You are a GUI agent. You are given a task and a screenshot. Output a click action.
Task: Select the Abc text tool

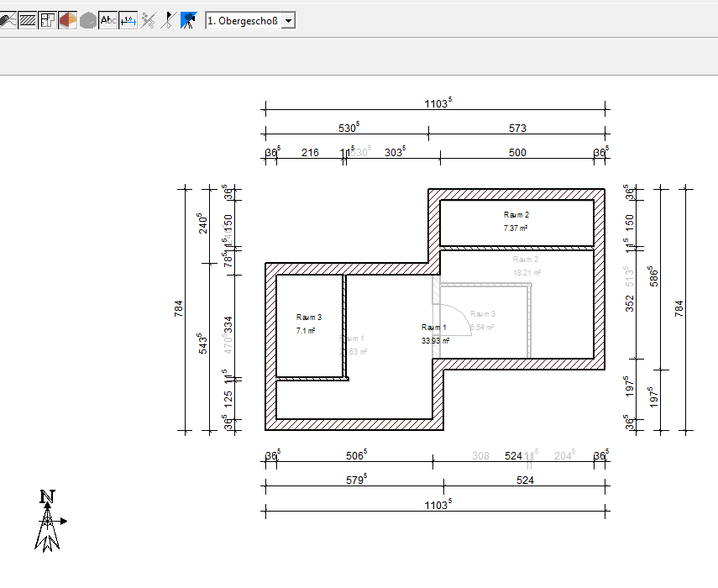coord(108,20)
